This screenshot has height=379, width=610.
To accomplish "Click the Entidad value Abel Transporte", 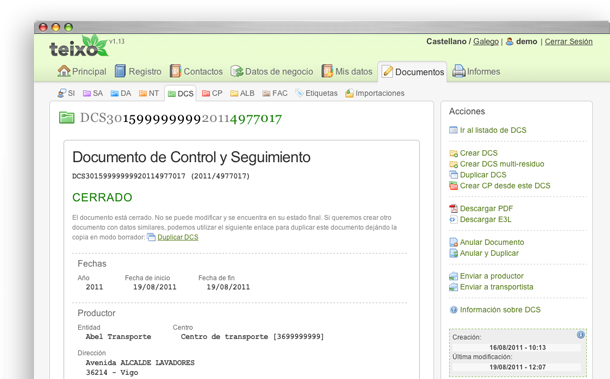I will tap(118, 337).
